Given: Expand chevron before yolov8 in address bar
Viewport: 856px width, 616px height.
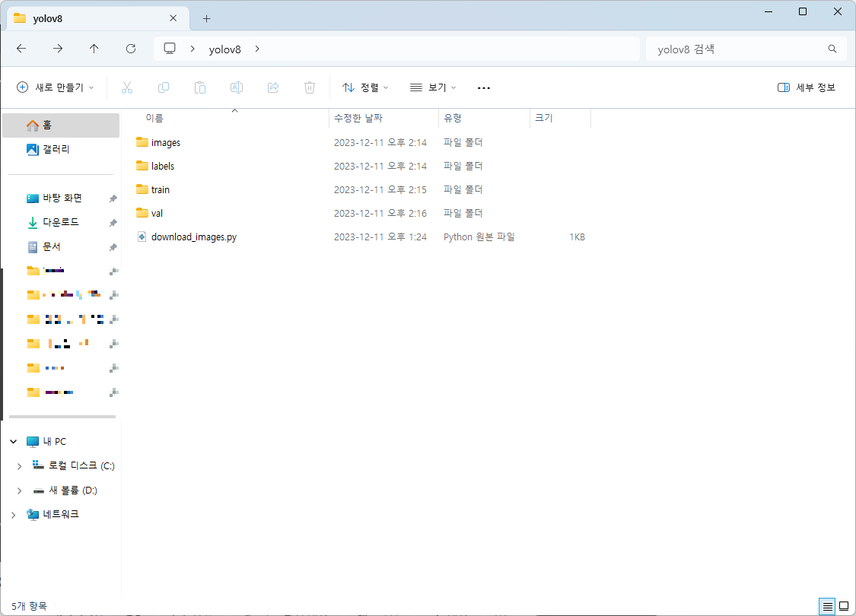Looking at the screenshot, I should 193,49.
